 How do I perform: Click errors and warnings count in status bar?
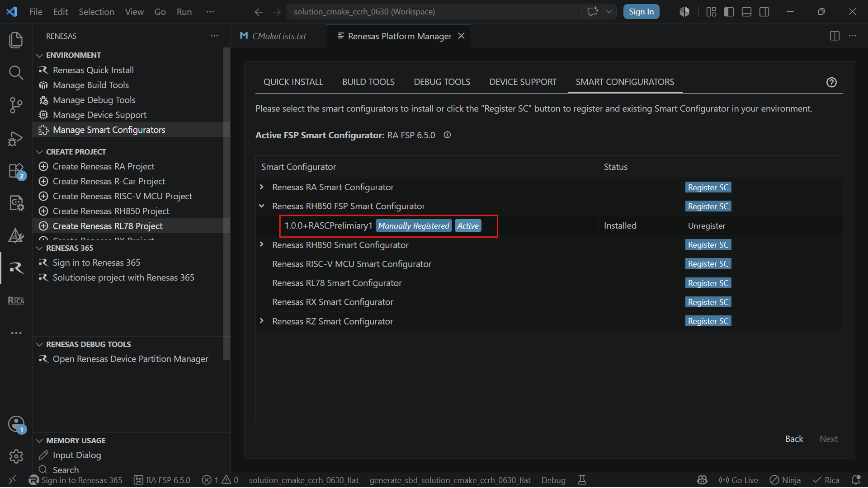220,480
